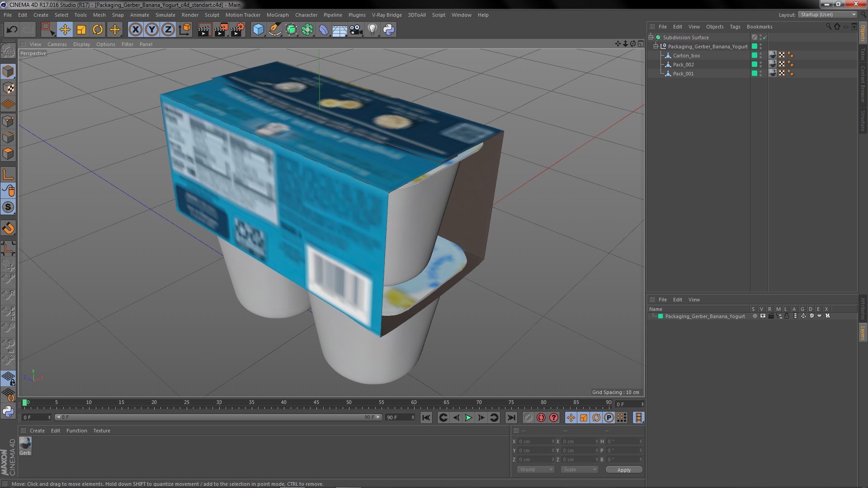This screenshot has height=488, width=868.
Task: Toggle Y axis lock
Action: (x=152, y=30)
